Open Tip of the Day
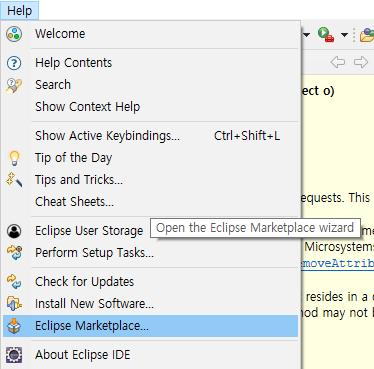The height and width of the screenshot is (369, 374). (150, 158)
